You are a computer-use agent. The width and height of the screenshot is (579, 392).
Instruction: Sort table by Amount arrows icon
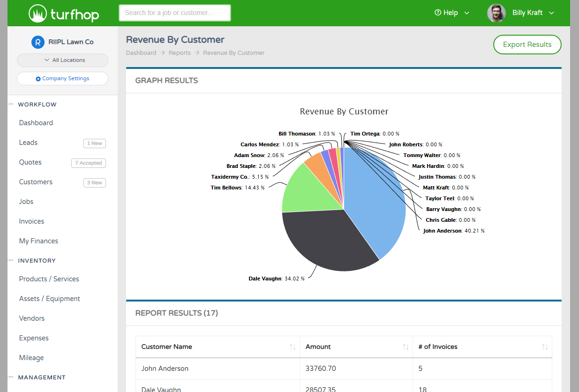406,347
